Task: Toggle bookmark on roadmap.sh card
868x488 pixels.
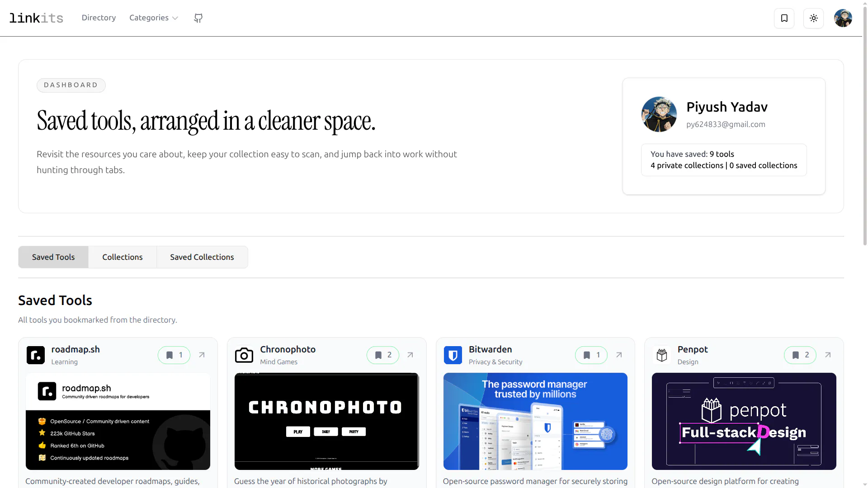Action: click(174, 355)
